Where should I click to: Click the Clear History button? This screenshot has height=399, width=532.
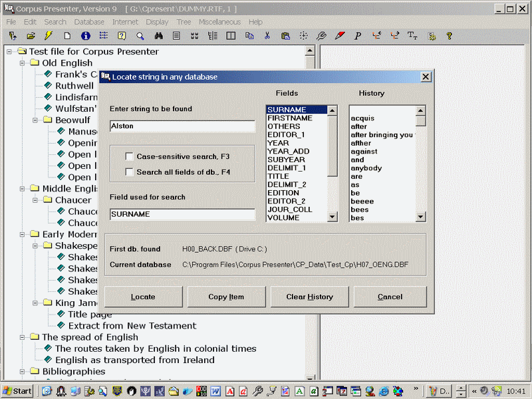click(x=310, y=297)
